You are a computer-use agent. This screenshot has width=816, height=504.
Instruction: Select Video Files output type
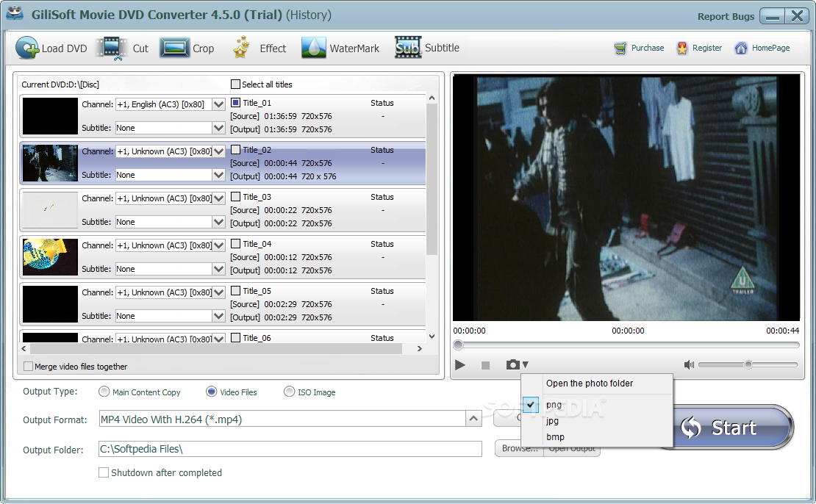(211, 392)
